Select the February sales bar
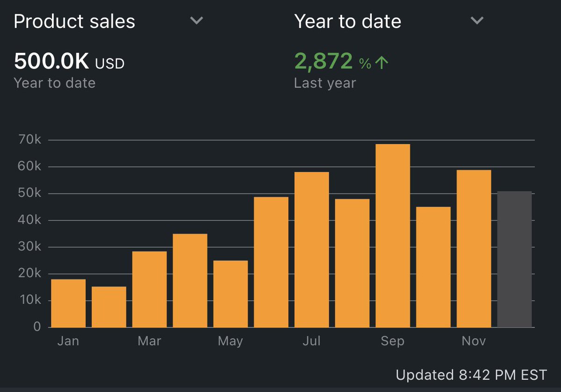This screenshot has width=561, height=392. (x=109, y=307)
